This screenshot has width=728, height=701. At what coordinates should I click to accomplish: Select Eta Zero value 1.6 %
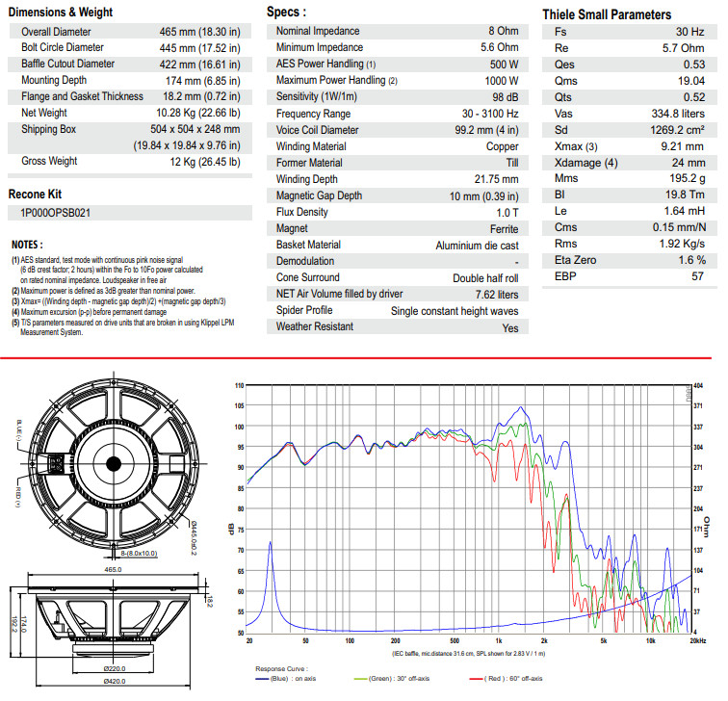[x=692, y=260]
